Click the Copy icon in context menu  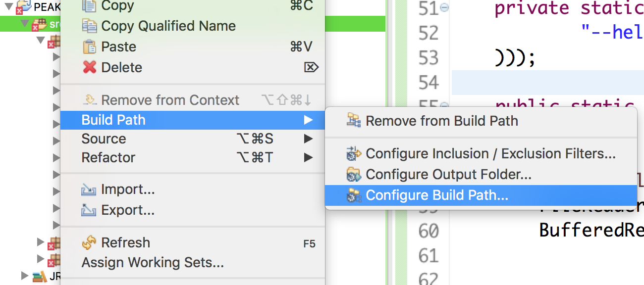click(89, 6)
